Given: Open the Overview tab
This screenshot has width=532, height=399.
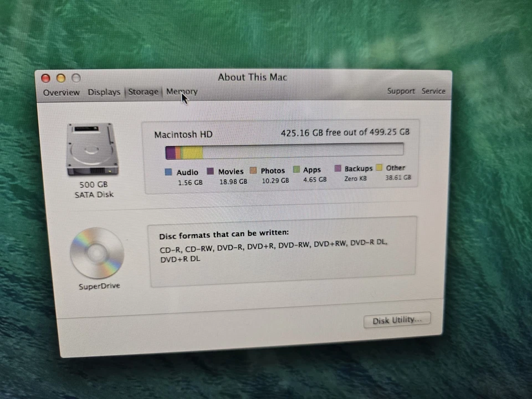Looking at the screenshot, I should click(61, 92).
